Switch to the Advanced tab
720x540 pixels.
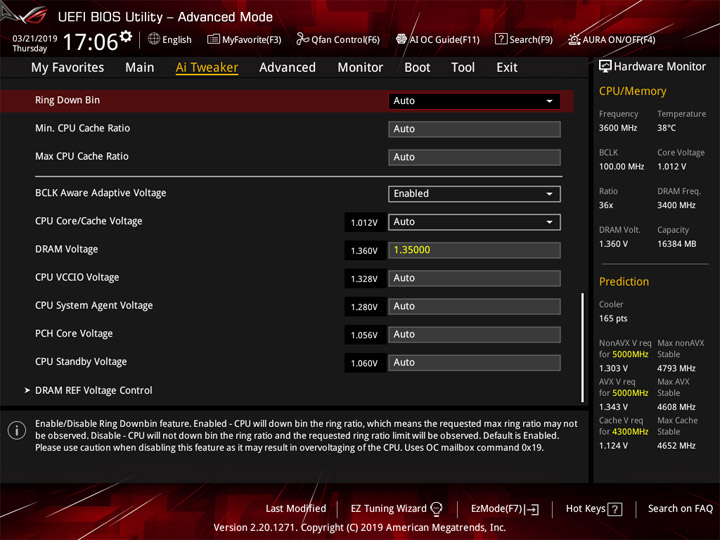coord(287,68)
